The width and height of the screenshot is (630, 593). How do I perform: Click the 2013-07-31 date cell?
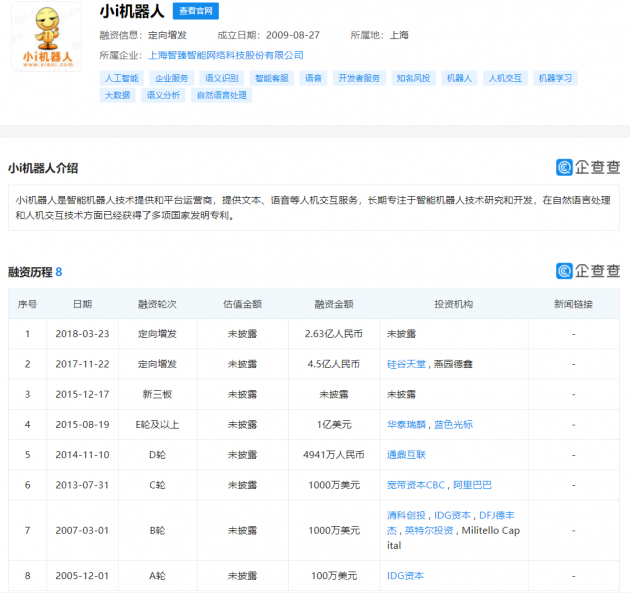click(x=82, y=485)
